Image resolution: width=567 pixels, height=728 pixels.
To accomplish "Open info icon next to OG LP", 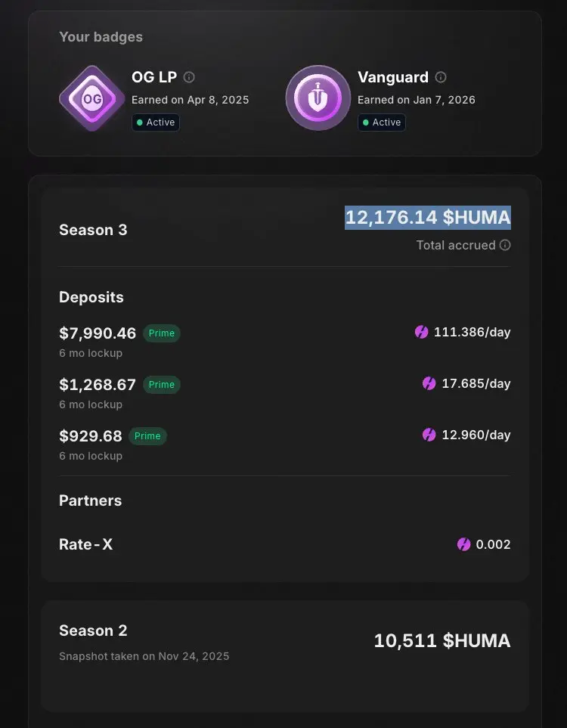I will click(x=189, y=77).
